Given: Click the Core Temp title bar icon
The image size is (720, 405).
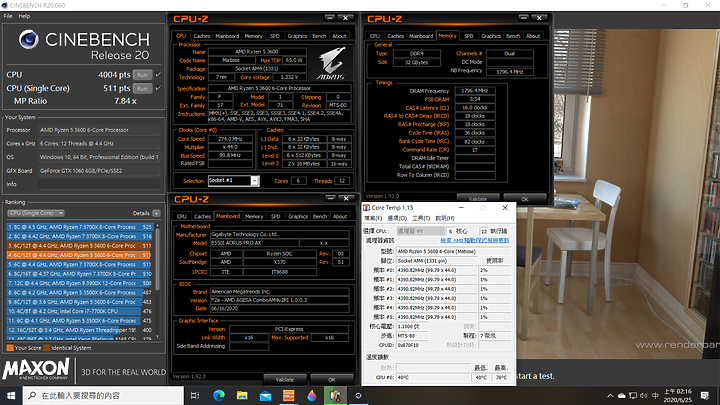Looking at the screenshot, I should point(366,208).
